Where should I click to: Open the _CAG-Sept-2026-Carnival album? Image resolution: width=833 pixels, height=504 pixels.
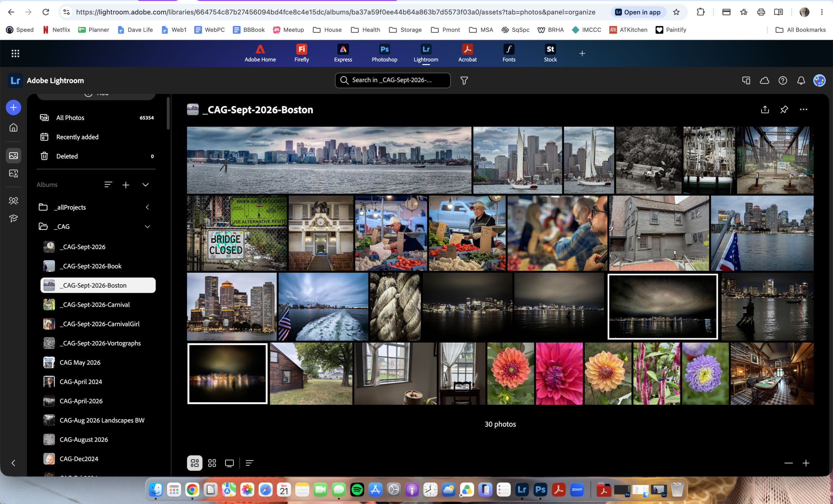click(x=98, y=304)
